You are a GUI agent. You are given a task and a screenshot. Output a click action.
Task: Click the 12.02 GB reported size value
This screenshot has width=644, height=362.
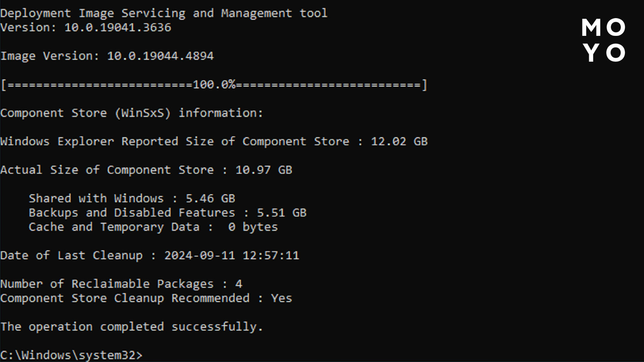click(399, 141)
